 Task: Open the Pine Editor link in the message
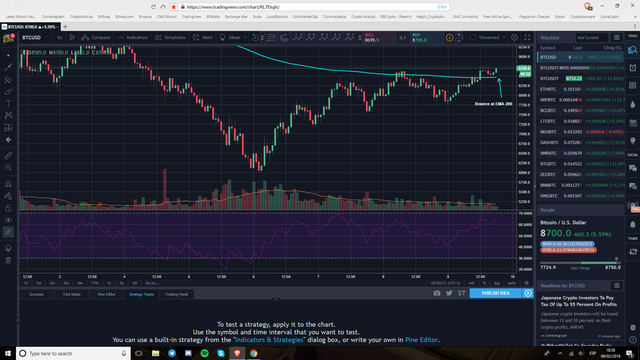tap(421, 340)
